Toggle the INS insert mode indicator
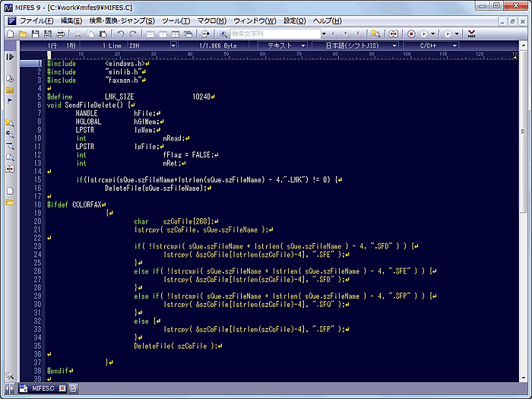 click(471, 34)
